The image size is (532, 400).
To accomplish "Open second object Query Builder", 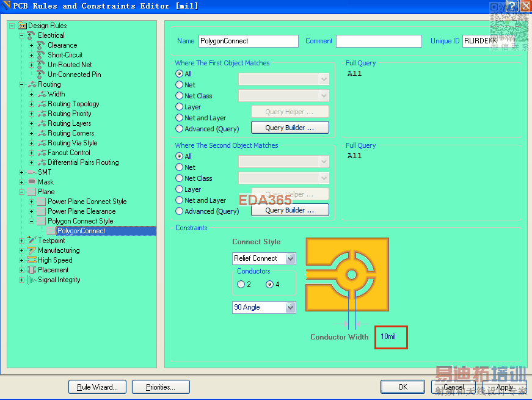I will click(x=290, y=210).
